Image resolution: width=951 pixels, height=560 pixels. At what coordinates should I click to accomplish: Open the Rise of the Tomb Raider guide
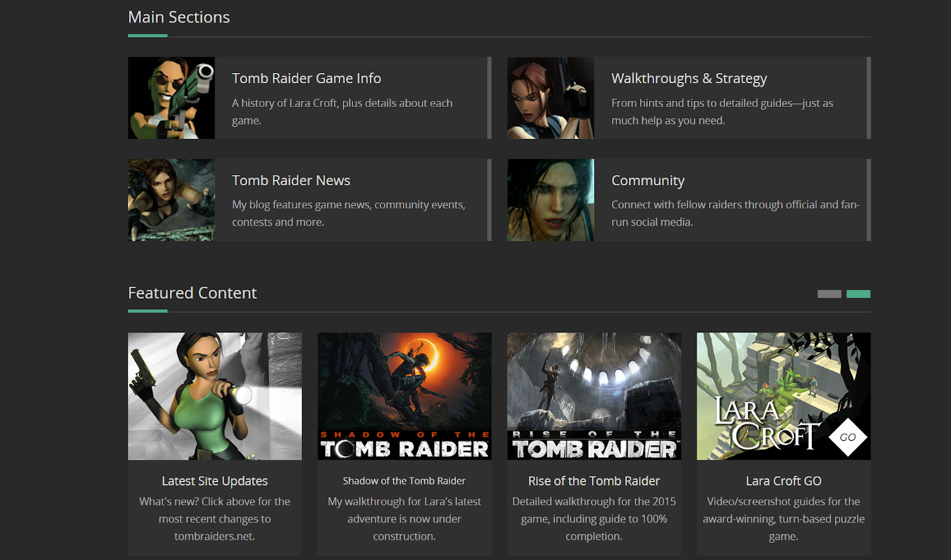[594, 480]
